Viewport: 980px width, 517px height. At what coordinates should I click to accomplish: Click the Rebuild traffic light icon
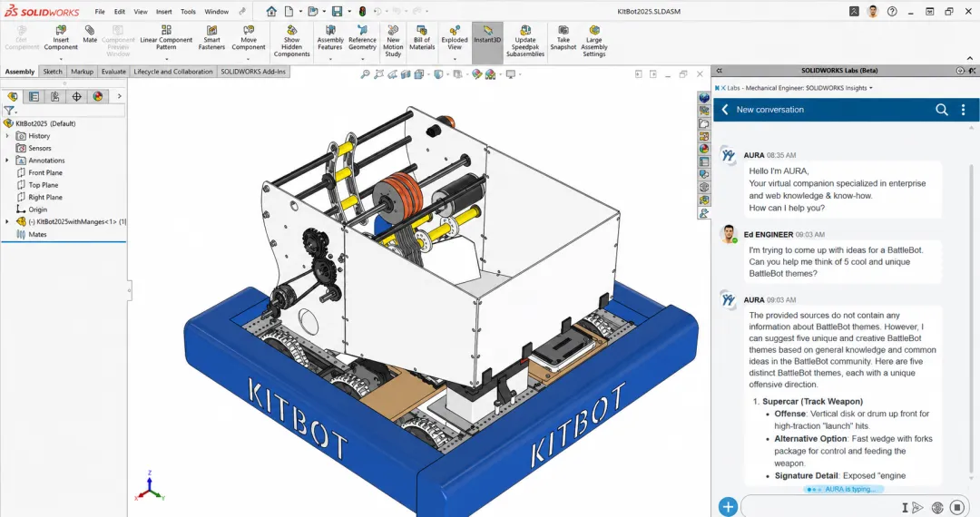[x=362, y=11]
